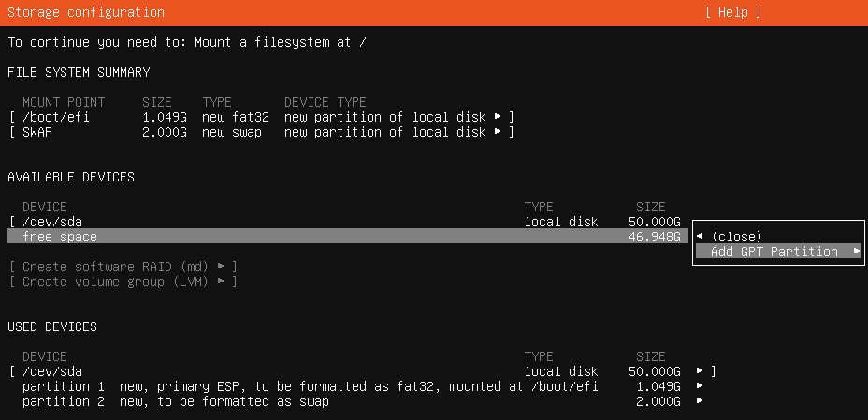The width and height of the screenshot is (868, 420).
Task: Open the arrow menu for used /dev/sda disk
Action: pyautogui.click(x=700, y=370)
